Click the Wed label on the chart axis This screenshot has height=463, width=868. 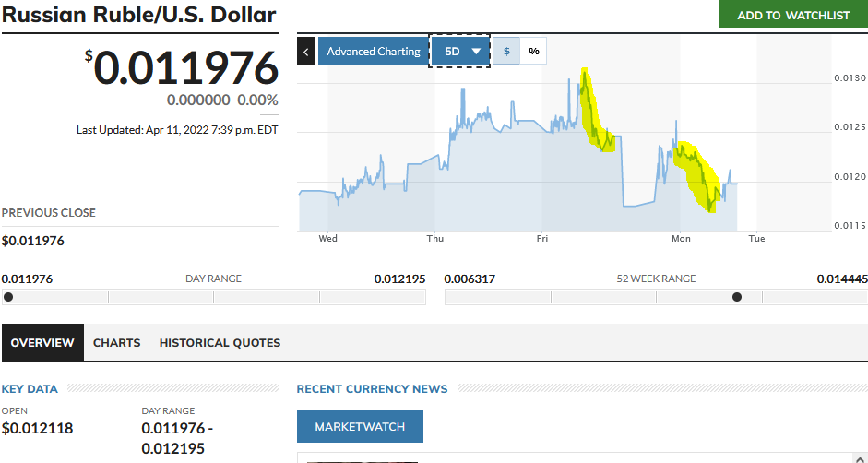pyautogui.click(x=327, y=238)
